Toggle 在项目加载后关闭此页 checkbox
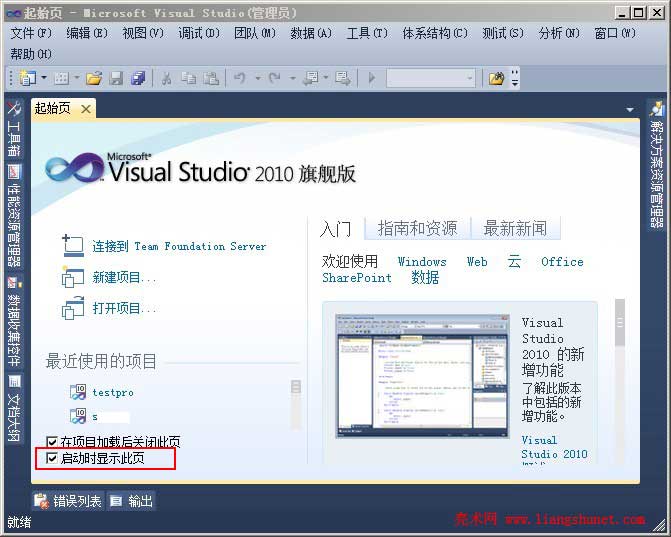The width and height of the screenshot is (671, 537). tap(52, 441)
